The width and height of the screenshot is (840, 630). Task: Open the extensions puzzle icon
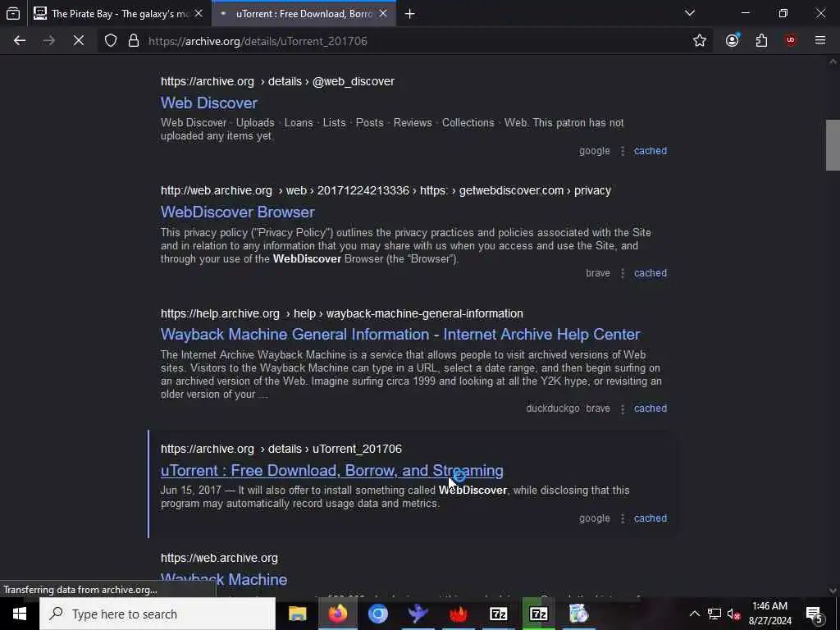coord(761,41)
